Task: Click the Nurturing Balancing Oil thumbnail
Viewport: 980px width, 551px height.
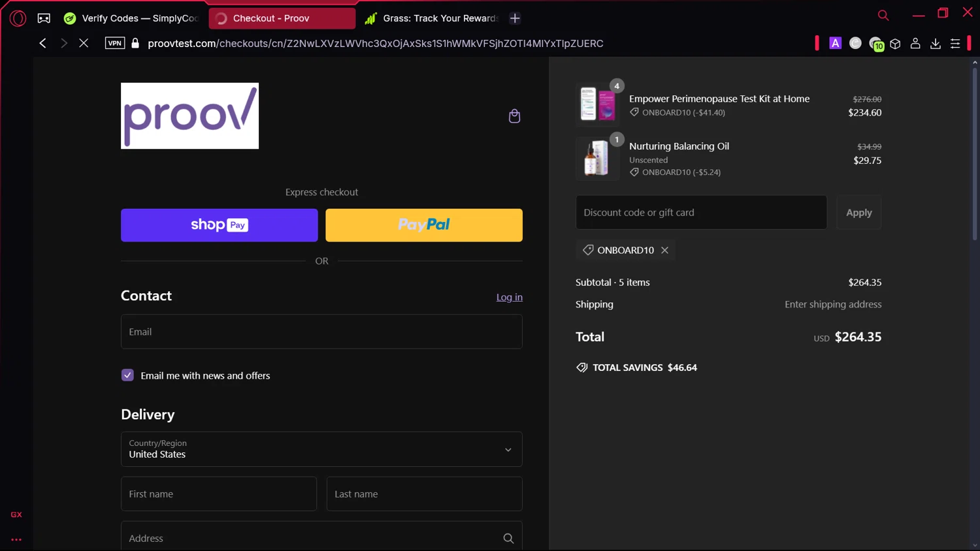Action: (598, 158)
